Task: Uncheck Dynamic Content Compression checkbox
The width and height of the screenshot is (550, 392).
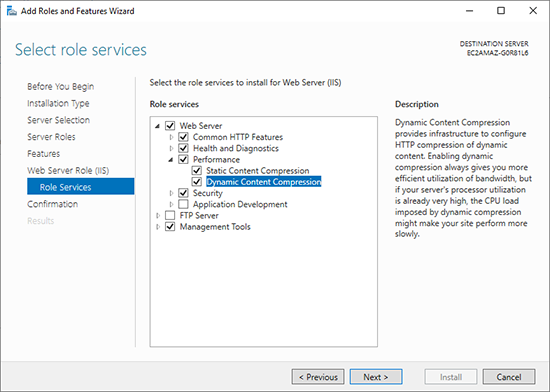Action: pos(196,182)
